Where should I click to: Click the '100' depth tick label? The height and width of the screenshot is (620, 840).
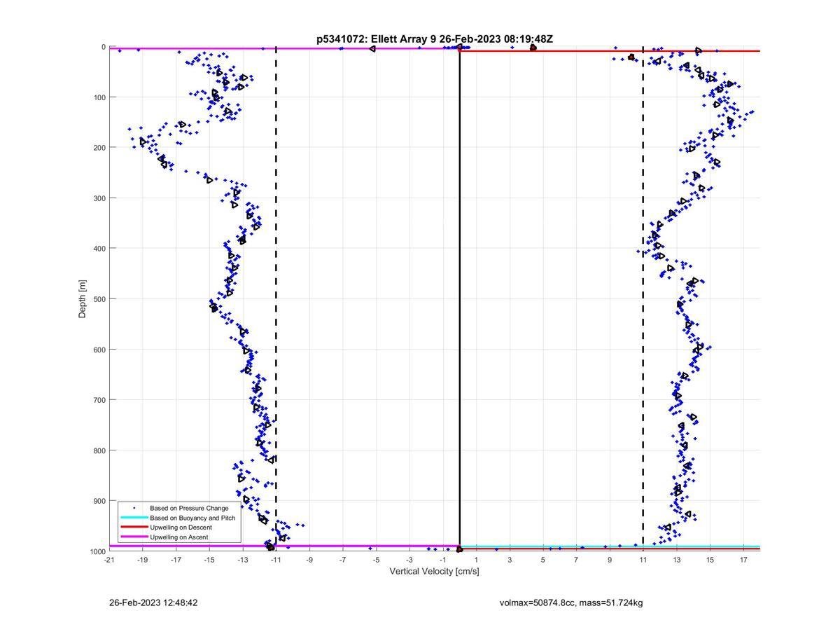pos(99,97)
